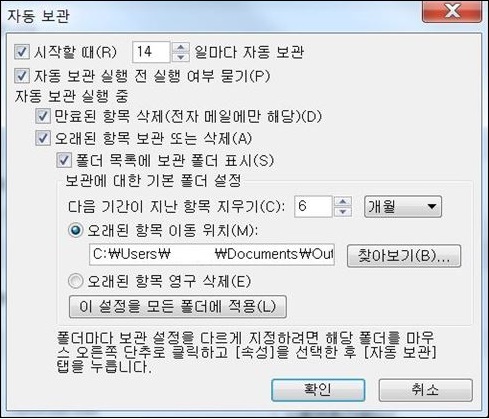
Task: Toggle 폴더 목록에 보관 폴더 표시 checkbox
Action: (64, 160)
